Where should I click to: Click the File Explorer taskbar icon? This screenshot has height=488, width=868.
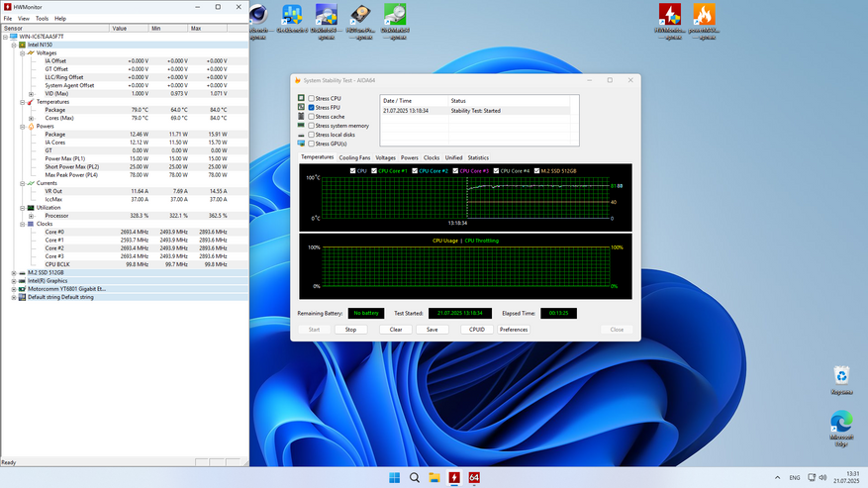pos(434,477)
